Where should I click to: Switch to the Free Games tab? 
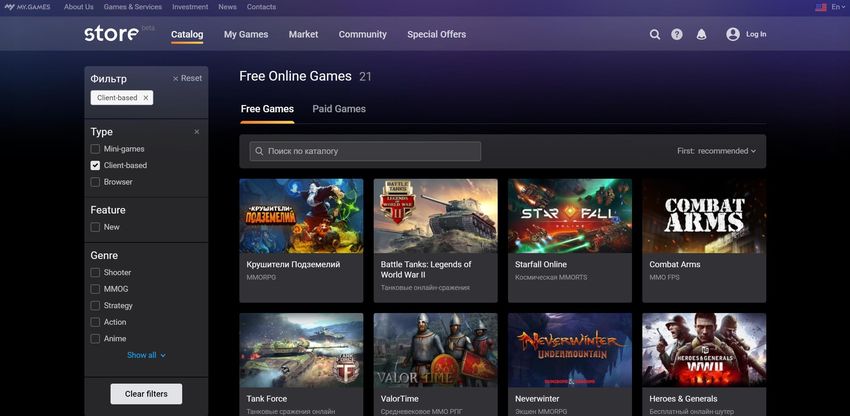click(x=267, y=108)
